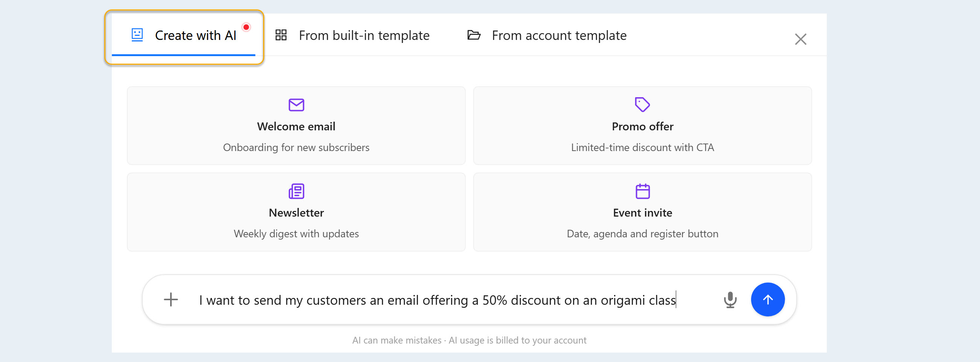This screenshot has width=980, height=362.
Task: Close the template creation dialog
Action: (800, 39)
